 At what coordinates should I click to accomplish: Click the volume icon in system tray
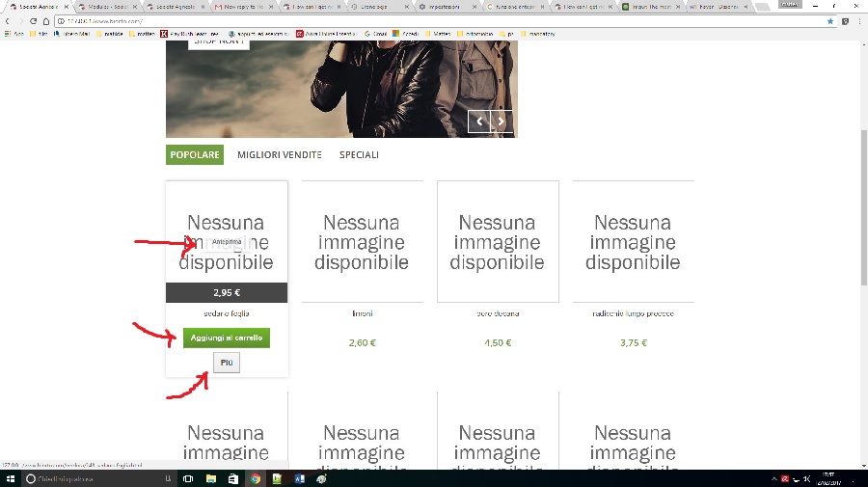coord(807,478)
